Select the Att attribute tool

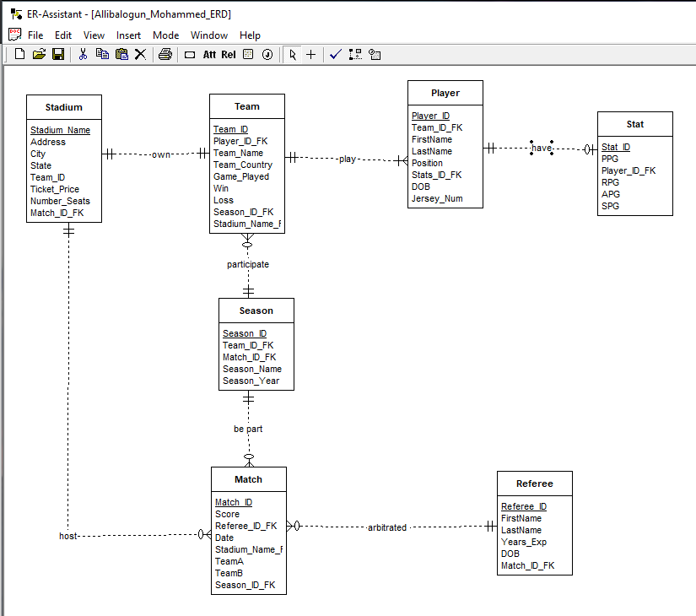[209, 55]
